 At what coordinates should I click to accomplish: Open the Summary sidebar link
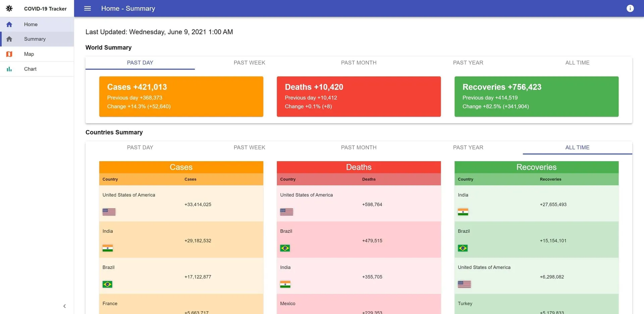click(x=37, y=39)
